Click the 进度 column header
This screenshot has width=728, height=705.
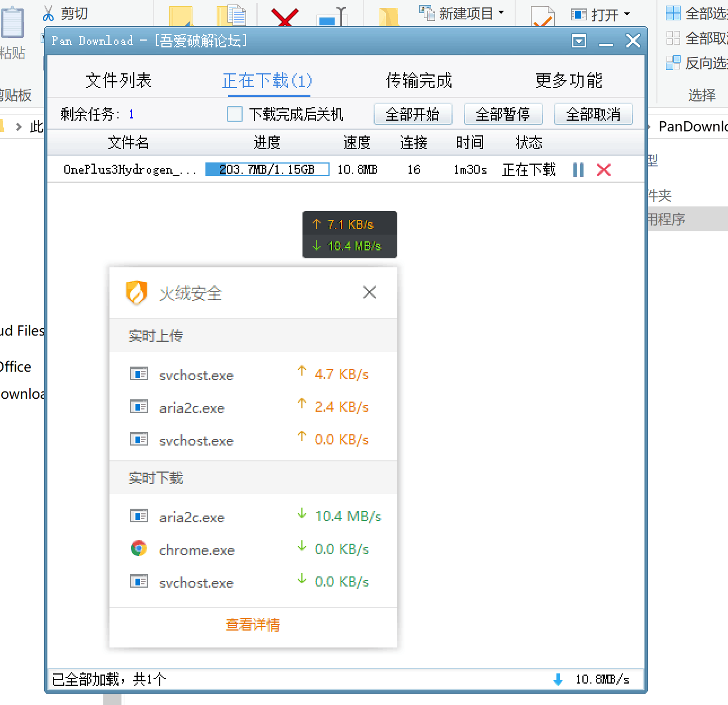(267, 142)
